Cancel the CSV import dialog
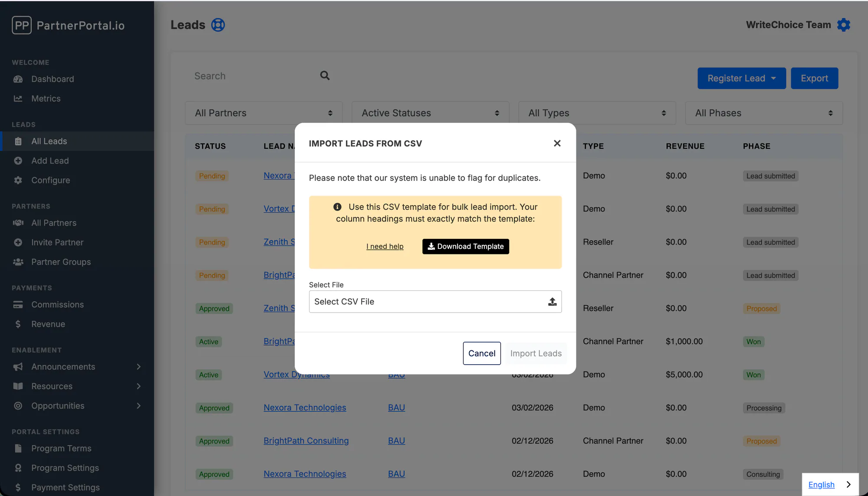Image resolution: width=868 pixels, height=496 pixels. coord(482,353)
